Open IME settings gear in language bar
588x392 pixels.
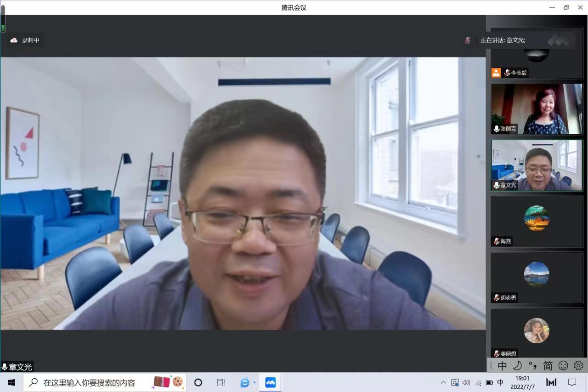click(578, 365)
